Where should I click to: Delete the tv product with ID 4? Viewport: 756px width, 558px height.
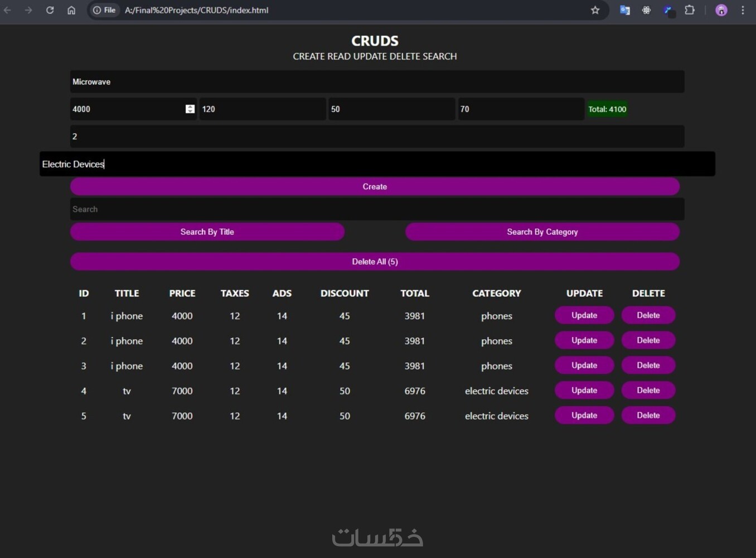pyautogui.click(x=648, y=391)
